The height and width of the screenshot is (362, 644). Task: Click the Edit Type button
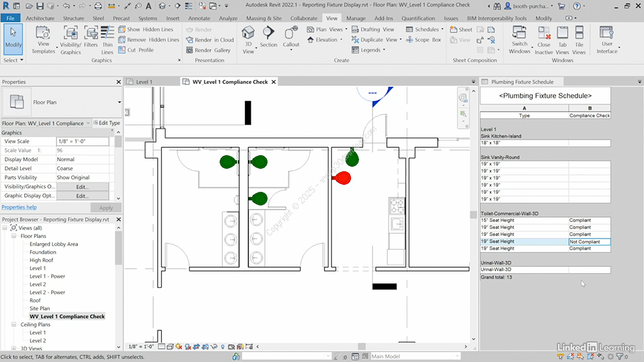pos(107,123)
